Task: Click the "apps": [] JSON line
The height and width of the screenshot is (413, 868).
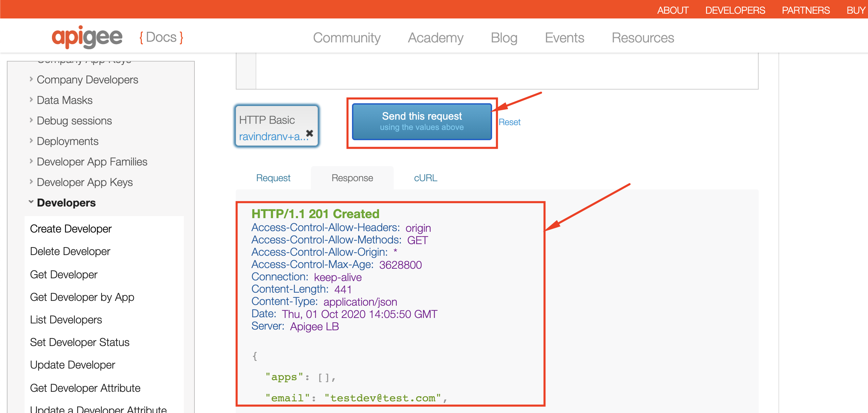Action: [x=301, y=377]
